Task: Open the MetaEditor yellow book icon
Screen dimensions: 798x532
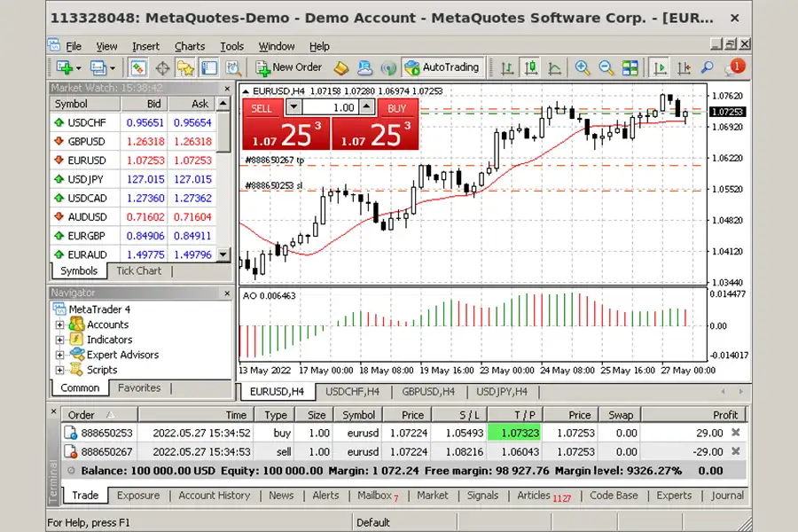Action: [x=341, y=67]
